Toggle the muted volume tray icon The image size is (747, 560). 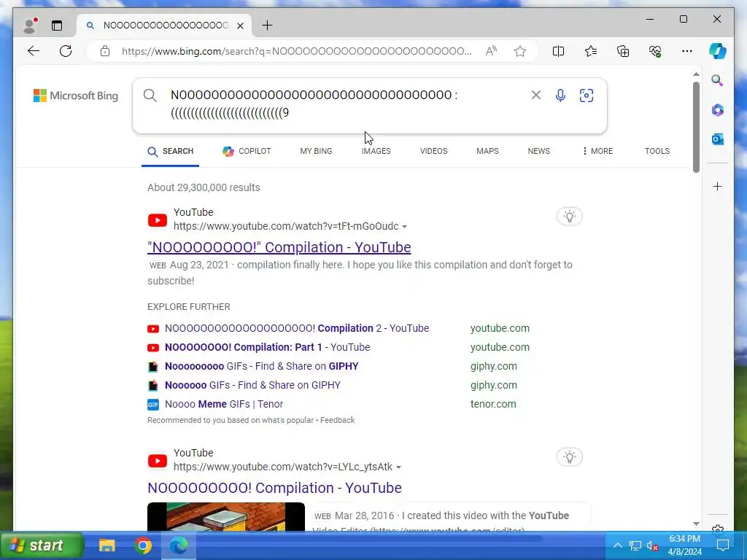pos(652,545)
